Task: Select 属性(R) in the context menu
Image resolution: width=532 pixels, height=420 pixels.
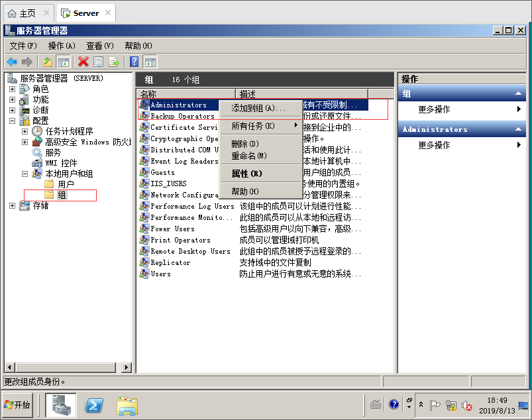Action: tap(247, 174)
